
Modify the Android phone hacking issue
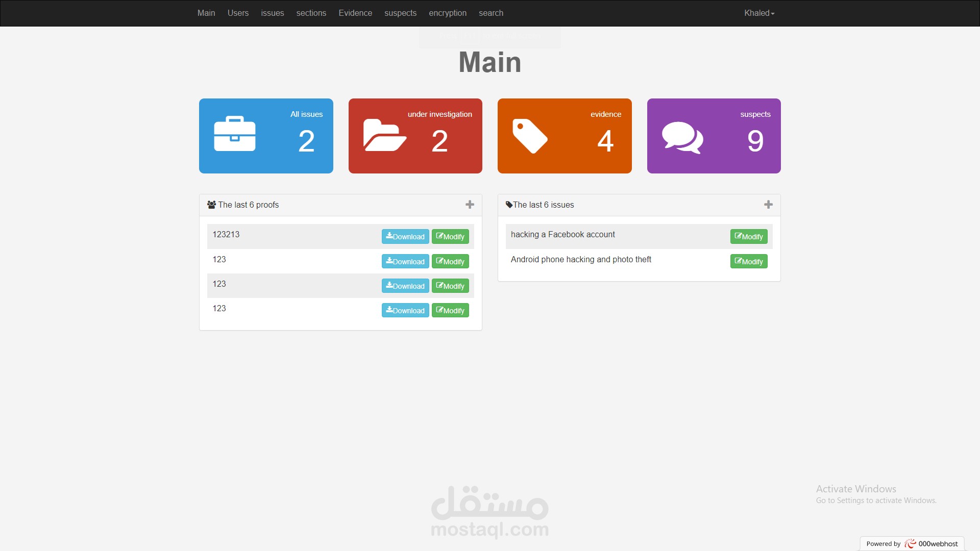click(x=748, y=261)
